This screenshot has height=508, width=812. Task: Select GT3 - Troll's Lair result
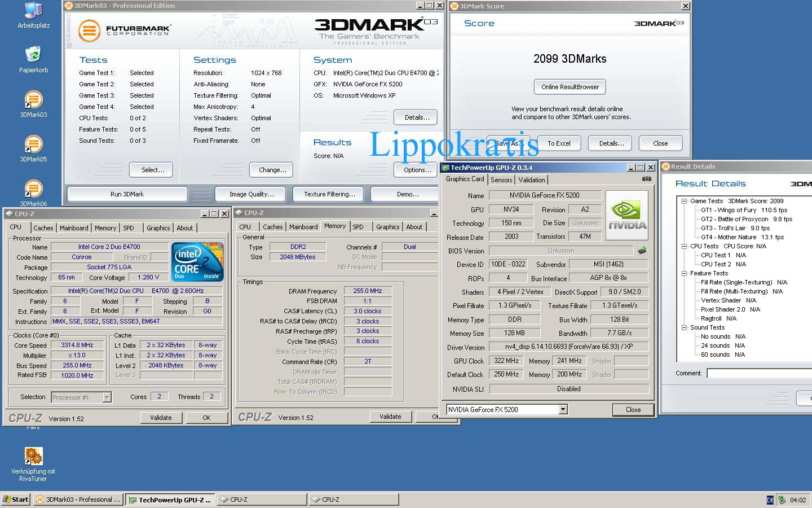[x=735, y=228]
